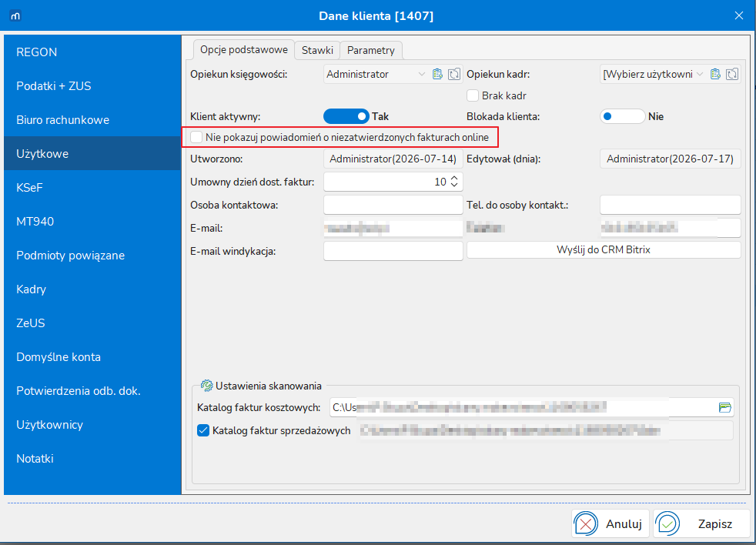Switch to the Stawki tab
This screenshot has width=756, height=545.
point(317,50)
